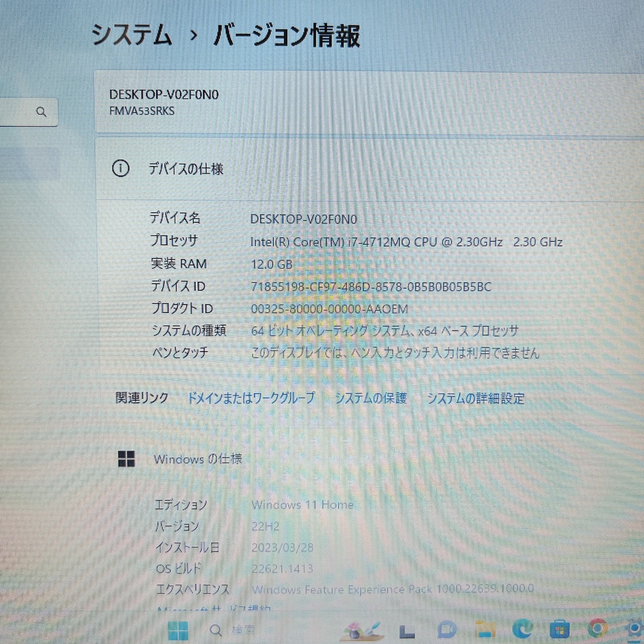
Task: Select the installed RAM value 12.0 GB
Action: pos(272,264)
